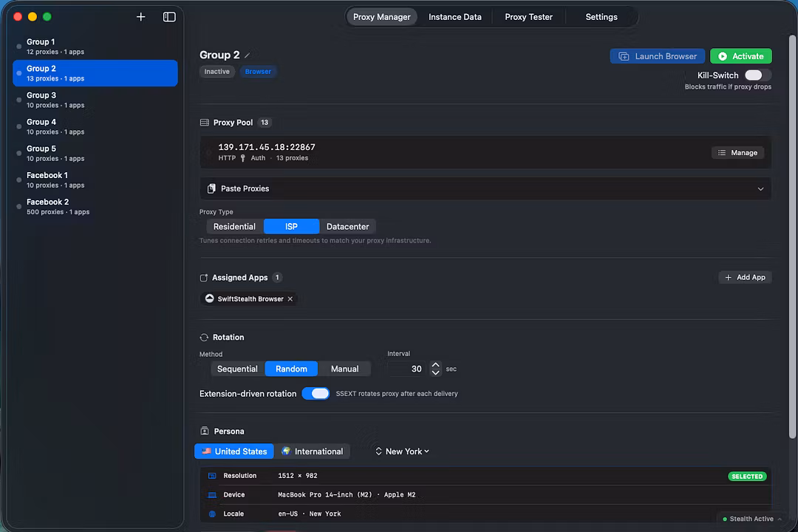Image resolution: width=798 pixels, height=532 pixels.
Task: Click the SwiftStealth Browser app icon
Action: click(210, 299)
